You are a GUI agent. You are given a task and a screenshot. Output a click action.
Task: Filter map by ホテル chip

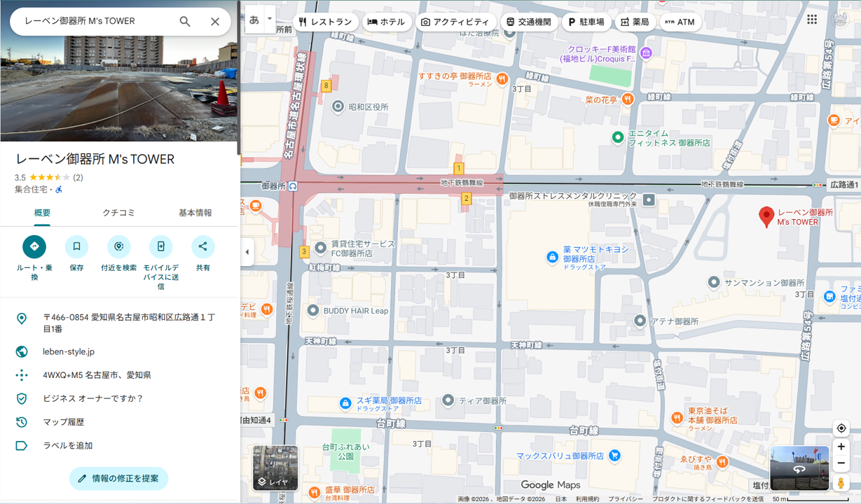pyautogui.click(x=387, y=22)
